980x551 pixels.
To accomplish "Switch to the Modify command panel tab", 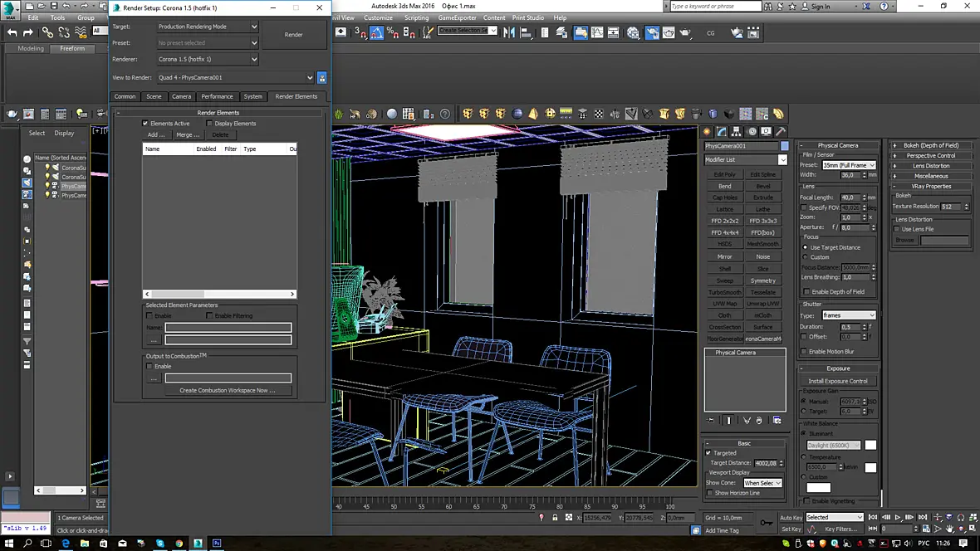I will click(722, 132).
